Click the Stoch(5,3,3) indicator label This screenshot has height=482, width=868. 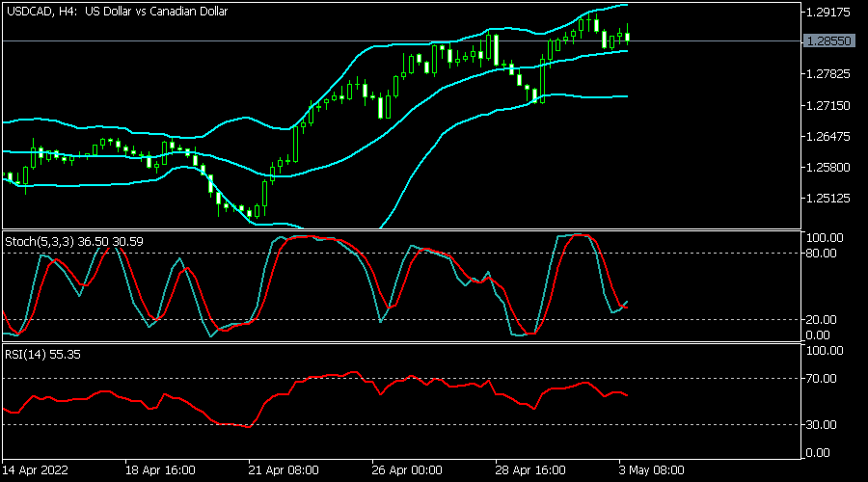[74, 241]
